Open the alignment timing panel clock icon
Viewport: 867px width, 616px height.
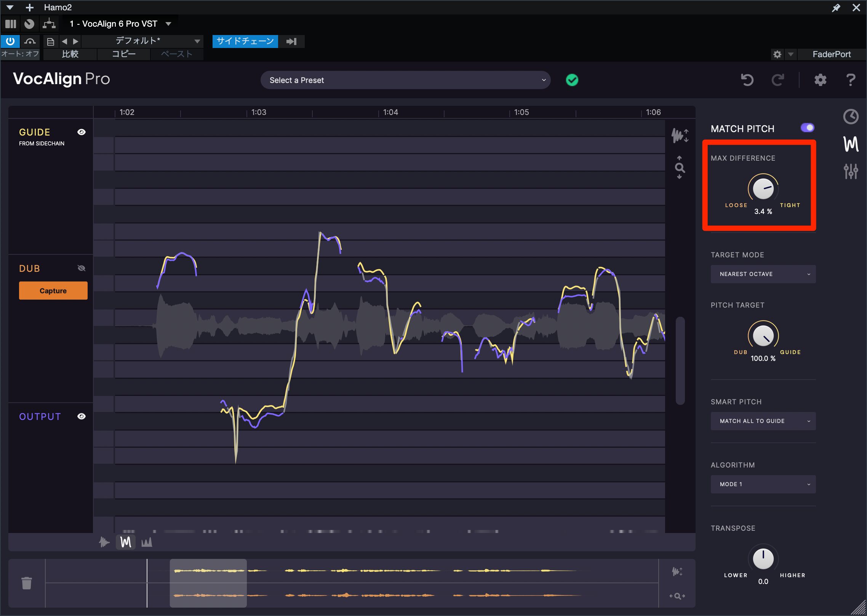pos(851,116)
